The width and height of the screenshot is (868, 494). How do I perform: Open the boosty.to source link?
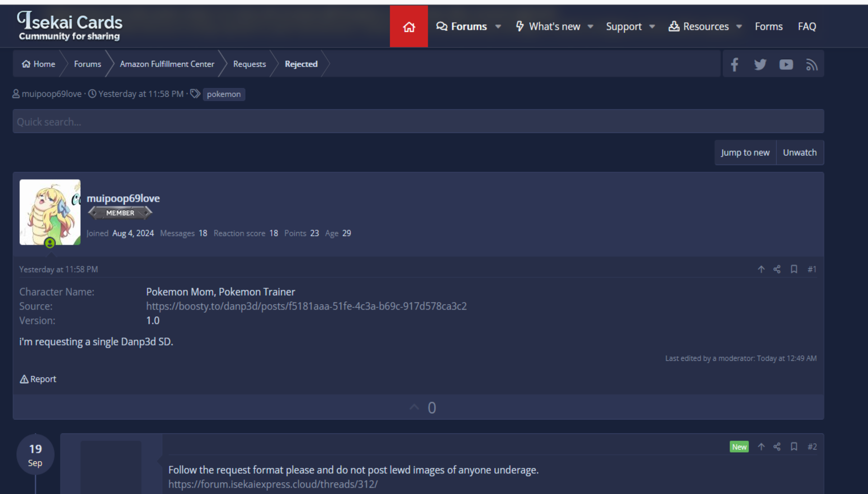(306, 306)
